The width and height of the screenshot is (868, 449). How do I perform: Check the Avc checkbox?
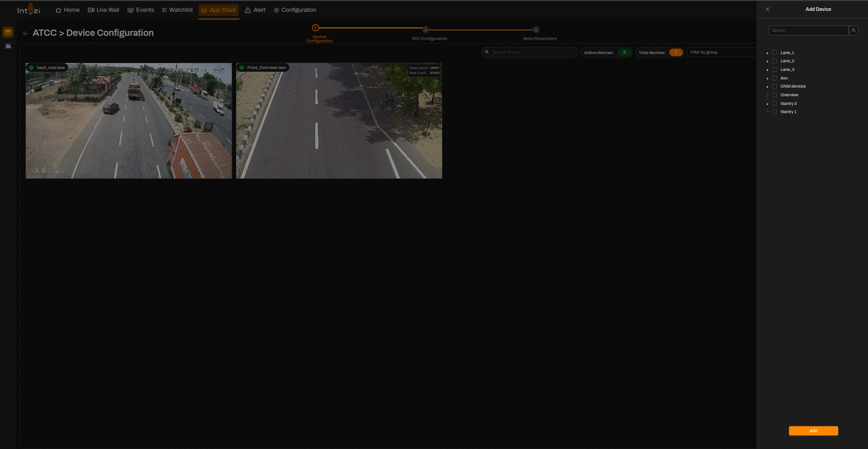pyautogui.click(x=775, y=78)
